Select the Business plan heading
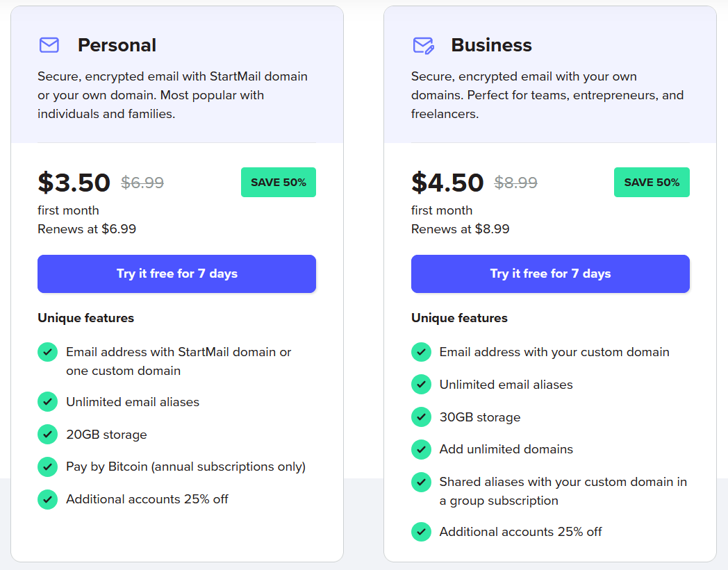The width and height of the screenshot is (728, 570). click(x=491, y=45)
